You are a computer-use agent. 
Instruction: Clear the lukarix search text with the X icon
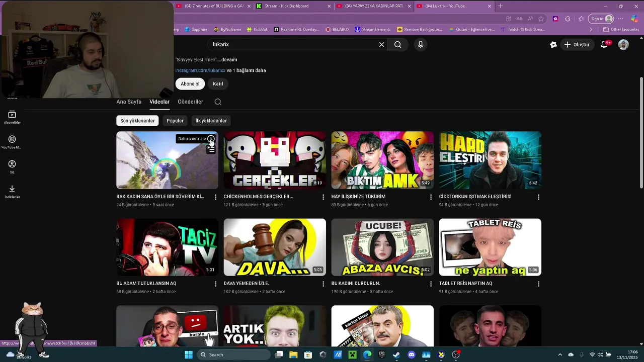pos(381,45)
